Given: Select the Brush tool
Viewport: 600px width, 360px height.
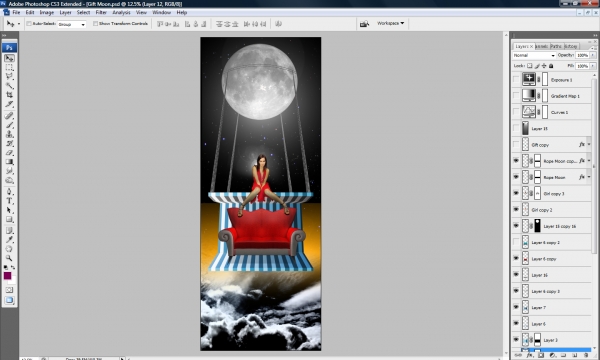Looking at the screenshot, I should [x=9, y=125].
